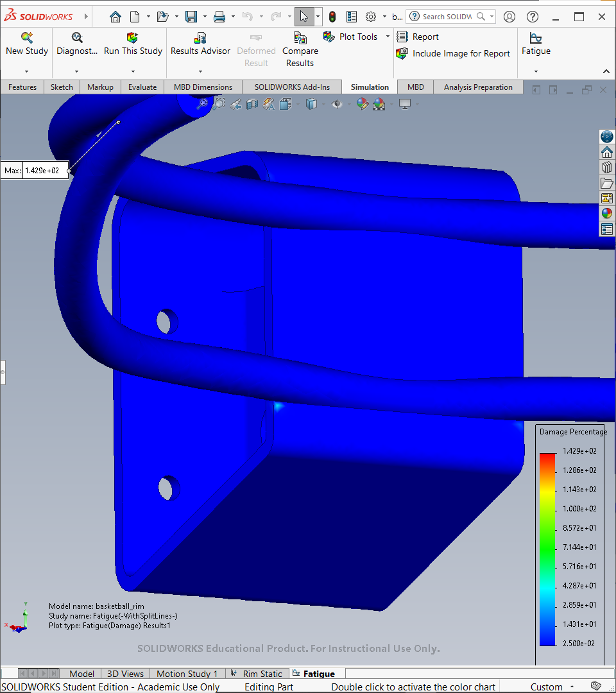Click the Edit Appearance color ball icon
This screenshot has width=616, height=693.
[363, 104]
